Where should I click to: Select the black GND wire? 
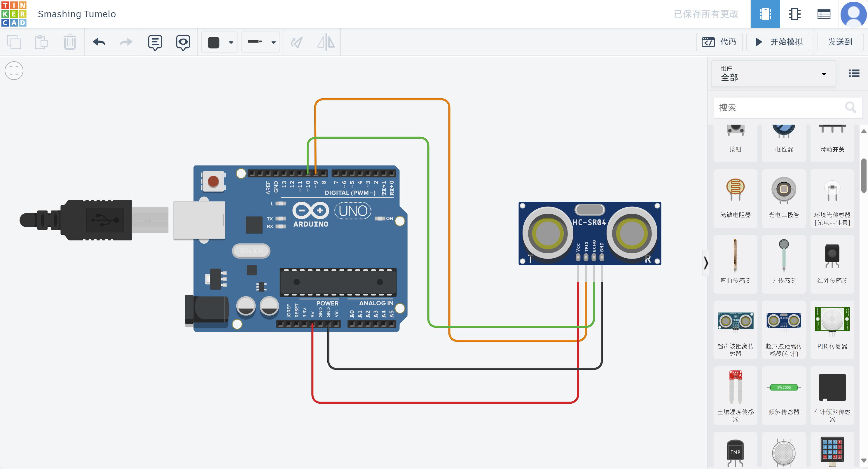(465, 369)
